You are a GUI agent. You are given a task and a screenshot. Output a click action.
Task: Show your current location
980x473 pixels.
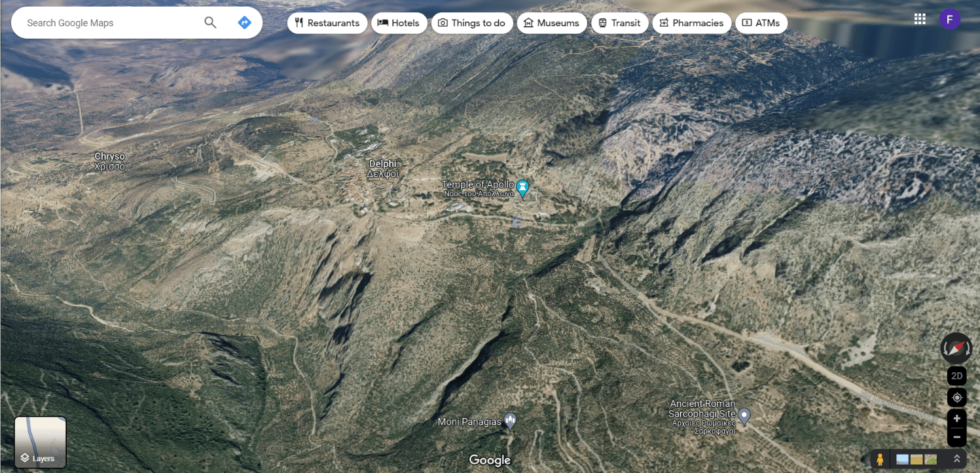pos(956,397)
